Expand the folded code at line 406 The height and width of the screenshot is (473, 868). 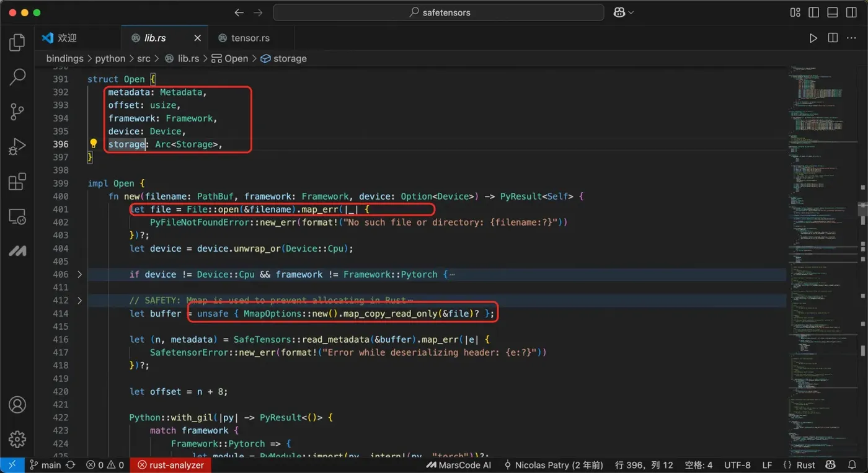pos(79,274)
